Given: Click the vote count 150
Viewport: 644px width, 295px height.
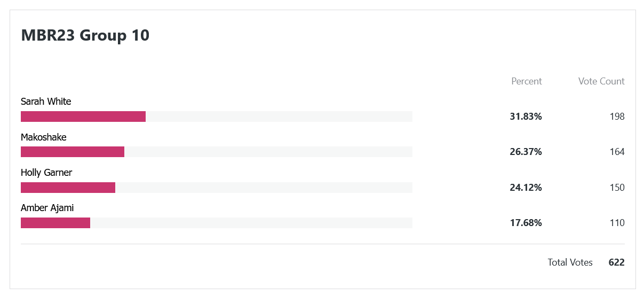Looking at the screenshot, I should pyautogui.click(x=617, y=188).
